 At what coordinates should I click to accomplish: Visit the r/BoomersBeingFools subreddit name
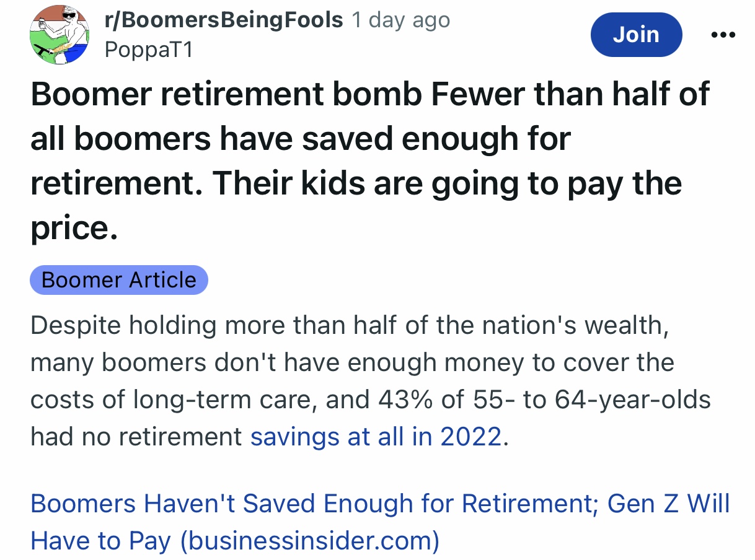[x=224, y=20]
